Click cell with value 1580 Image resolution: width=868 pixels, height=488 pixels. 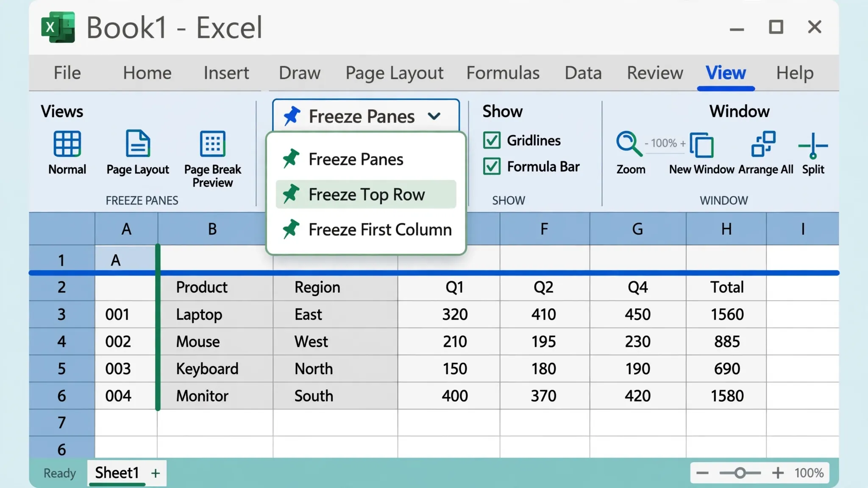pyautogui.click(x=726, y=396)
